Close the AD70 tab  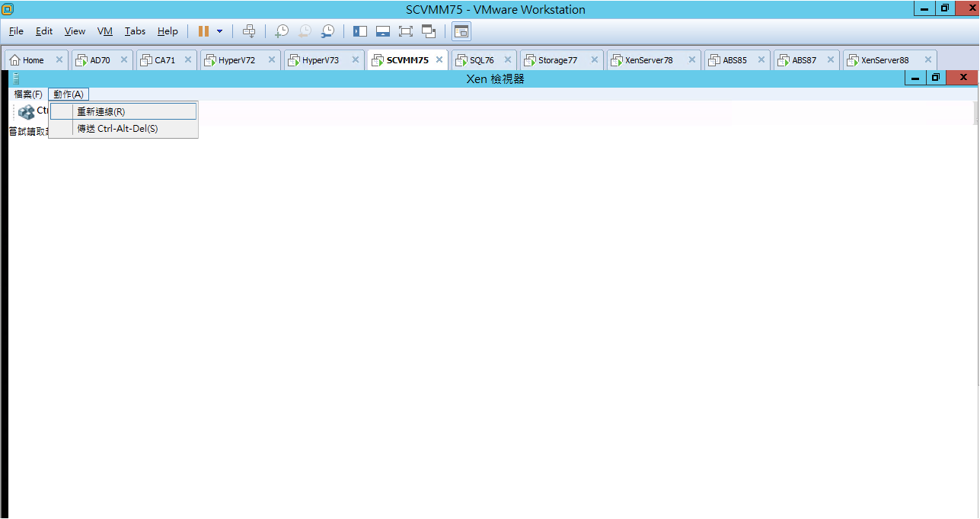pyautogui.click(x=124, y=60)
